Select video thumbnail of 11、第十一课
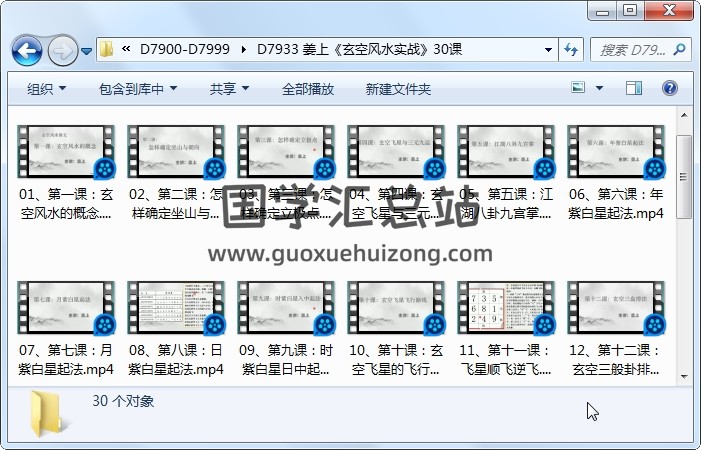This screenshot has width=701, height=450. [x=506, y=308]
